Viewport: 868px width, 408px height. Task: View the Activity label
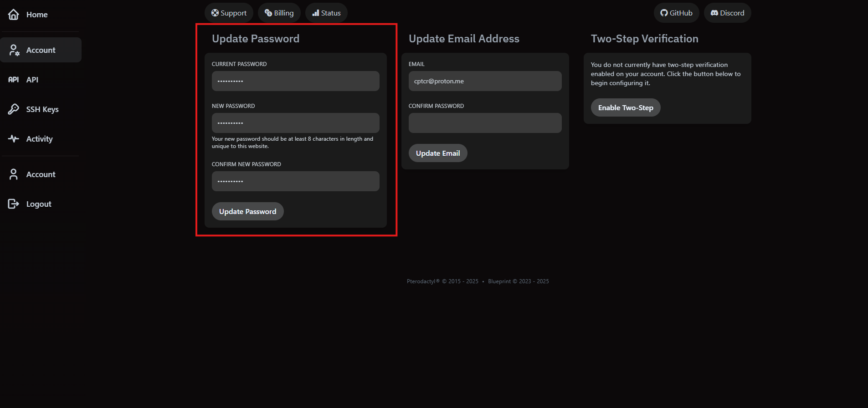40,139
